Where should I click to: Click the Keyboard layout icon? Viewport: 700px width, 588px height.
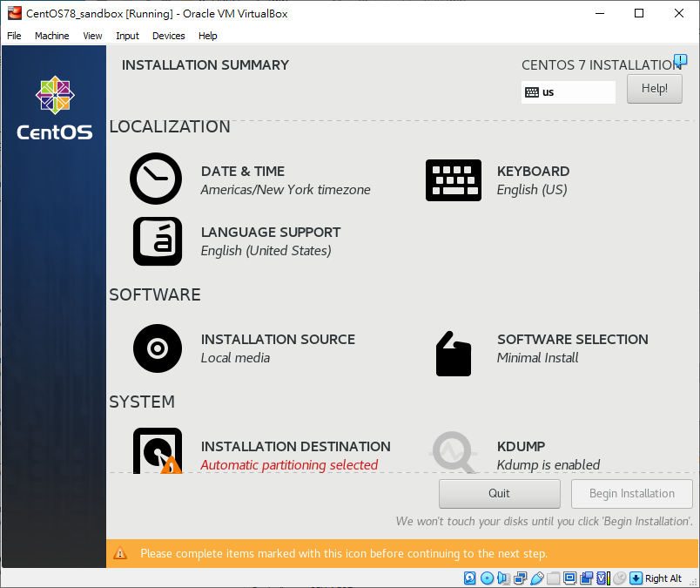pyautogui.click(x=453, y=180)
